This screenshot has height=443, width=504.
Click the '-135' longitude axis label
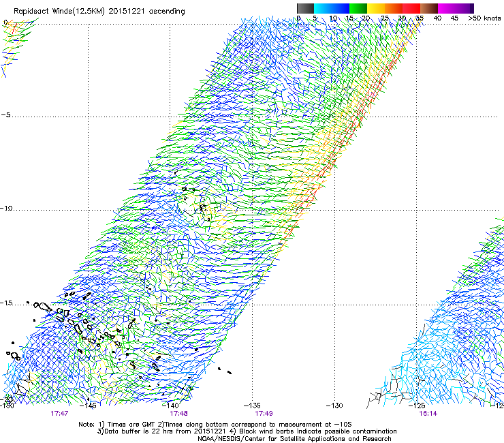[252, 406]
